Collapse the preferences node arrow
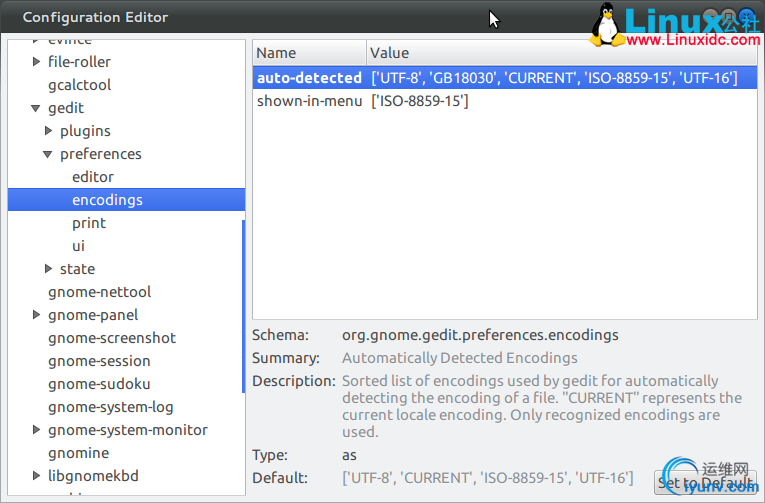 [50, 154]
